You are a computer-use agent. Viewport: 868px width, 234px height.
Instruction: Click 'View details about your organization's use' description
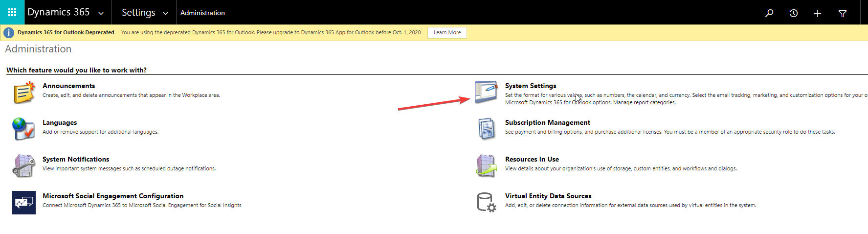(621, 168)
